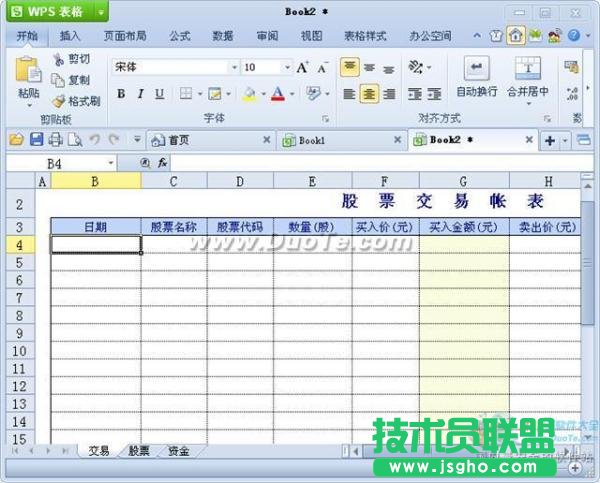The width and height of the screenshot is (600, 483).
Task: Open the WPS 表格 application menu arrow
Action: click(101, 12)
